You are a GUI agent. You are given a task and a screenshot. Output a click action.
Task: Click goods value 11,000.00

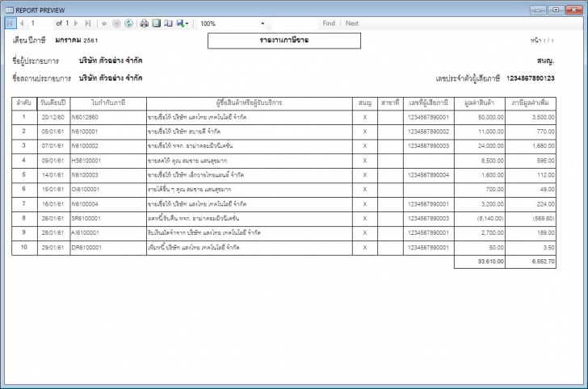(x=491, y=132)
